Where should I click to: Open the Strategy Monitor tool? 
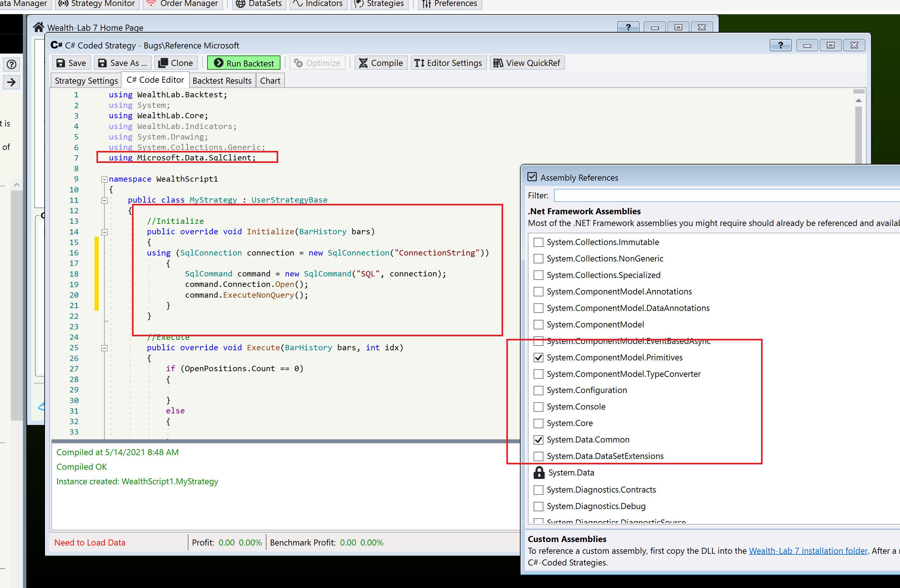[x=98, y=4]
